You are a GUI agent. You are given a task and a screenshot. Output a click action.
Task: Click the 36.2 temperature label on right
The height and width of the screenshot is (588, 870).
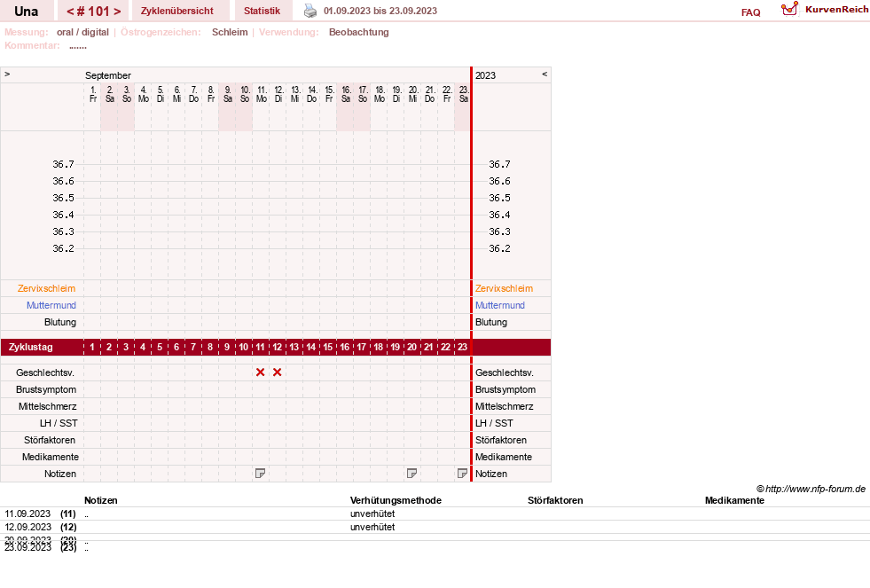click(x=499, y=248)
